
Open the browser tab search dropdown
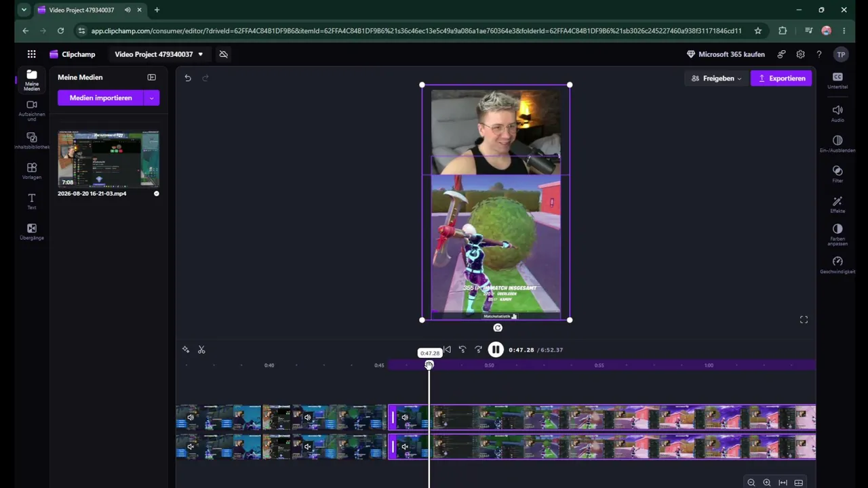coord(24,10)
